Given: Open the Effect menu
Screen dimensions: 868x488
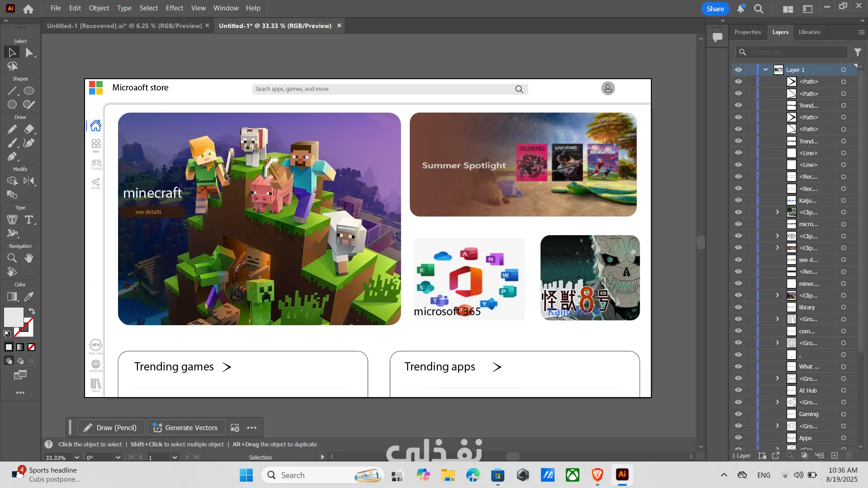Looking at the screenshot, I should point(174,8).
